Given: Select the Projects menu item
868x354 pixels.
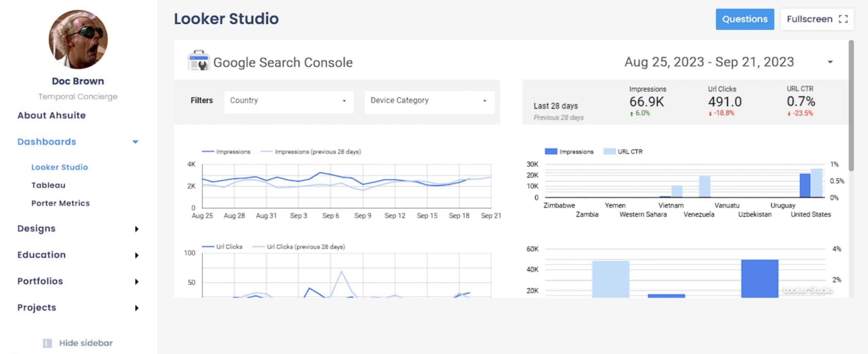Looking at the screenshot, I should point(37,307).
